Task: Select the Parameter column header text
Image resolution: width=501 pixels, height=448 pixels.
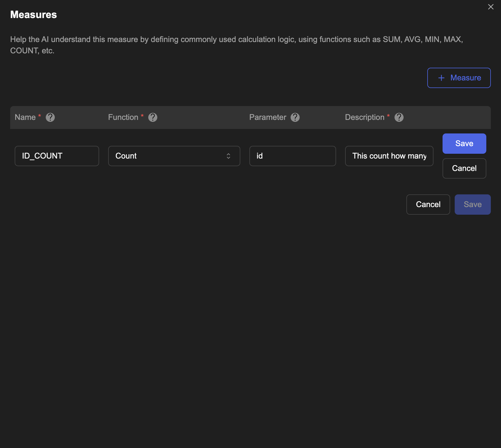Action: coord(268,117)
